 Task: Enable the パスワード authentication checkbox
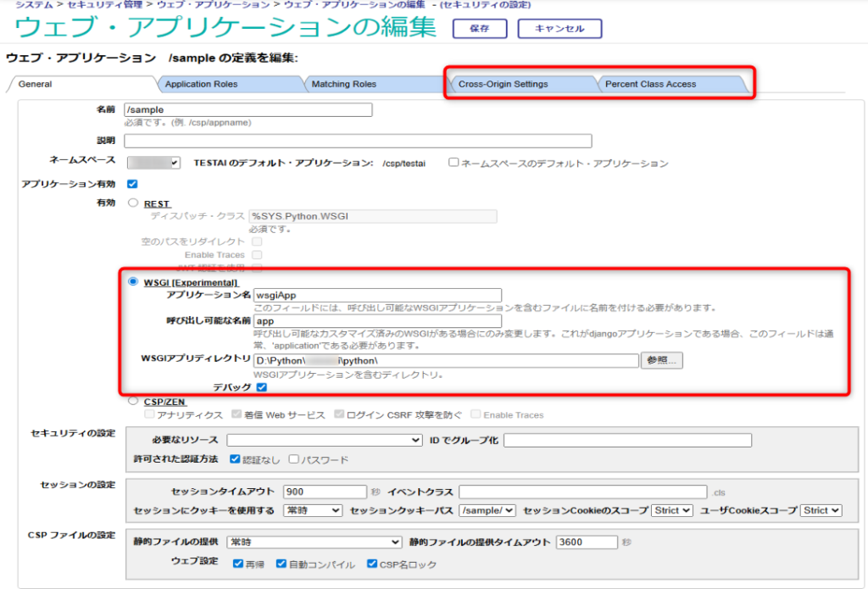pos(294,459)
